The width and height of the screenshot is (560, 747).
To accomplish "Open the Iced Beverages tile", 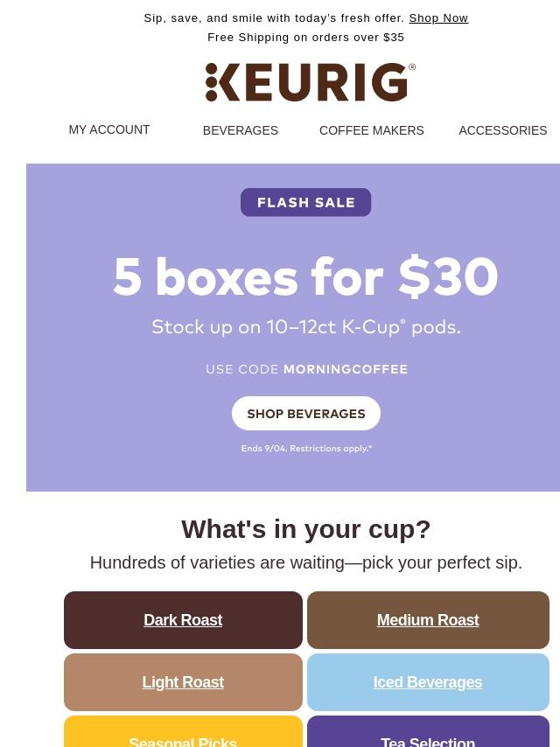I will 428,682.
